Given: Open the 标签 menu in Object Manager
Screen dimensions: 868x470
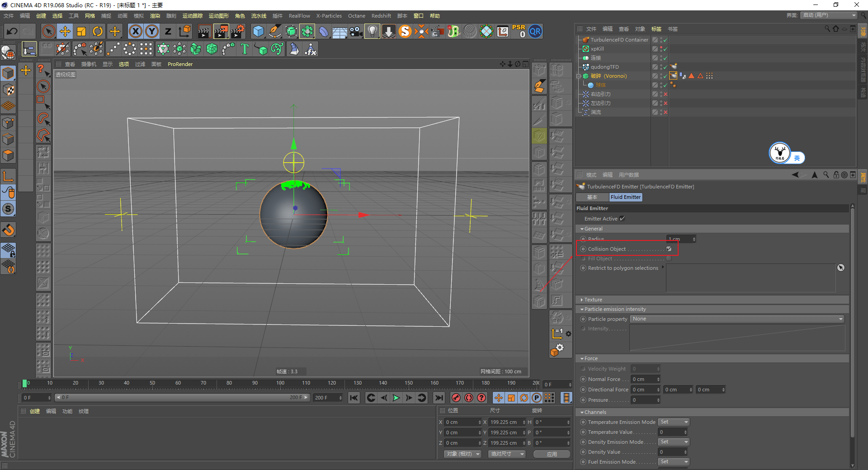Looking at the screenshot, I should click(656, 29).
